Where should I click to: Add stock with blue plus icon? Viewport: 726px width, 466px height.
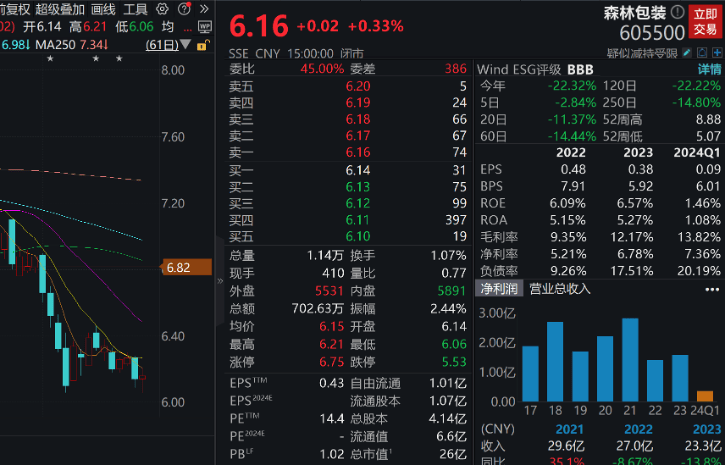pyautogui.click(x=717, y=53)
